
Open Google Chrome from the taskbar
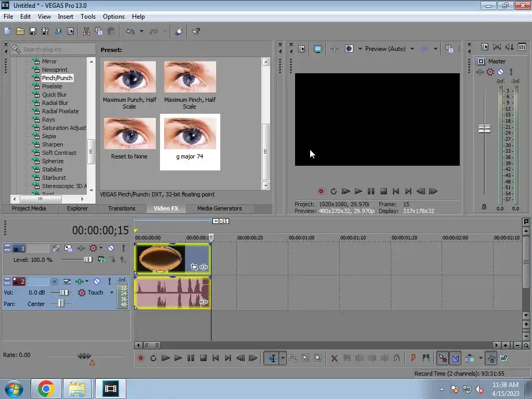(x=46, y=389)
